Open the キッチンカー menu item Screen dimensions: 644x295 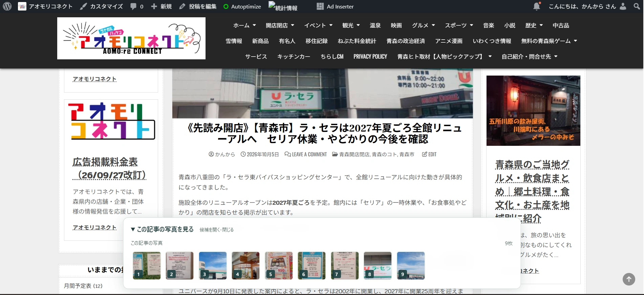coord(294,57)
